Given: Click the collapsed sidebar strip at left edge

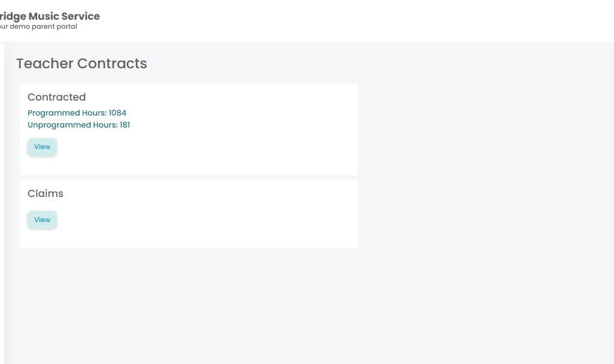Looking at the screenshot, I should [2, 203].
